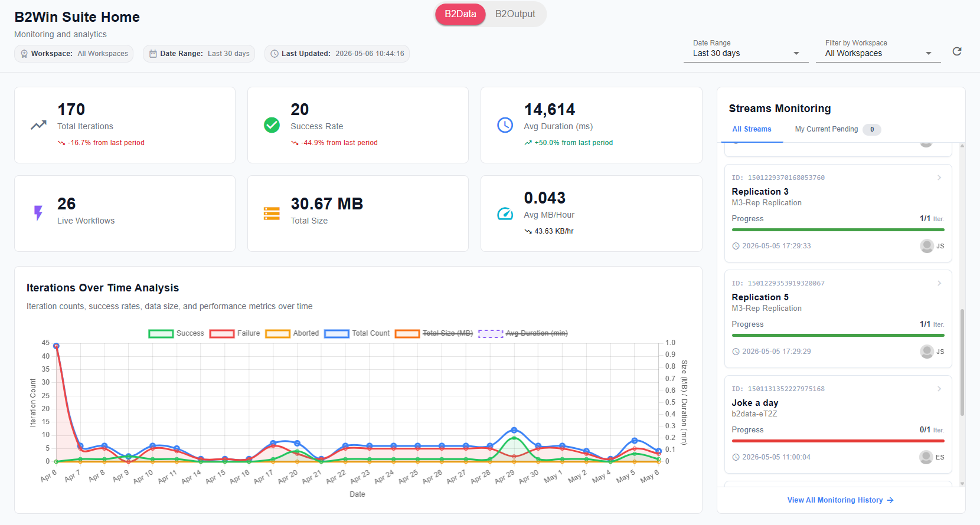
Task: Click the Date Range: Last 30 days chip
Action: (199, 54)
